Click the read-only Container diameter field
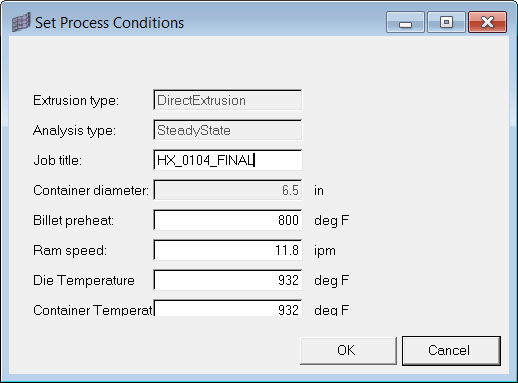The width and height of the screenshot is (518, 383). (228, 190)
